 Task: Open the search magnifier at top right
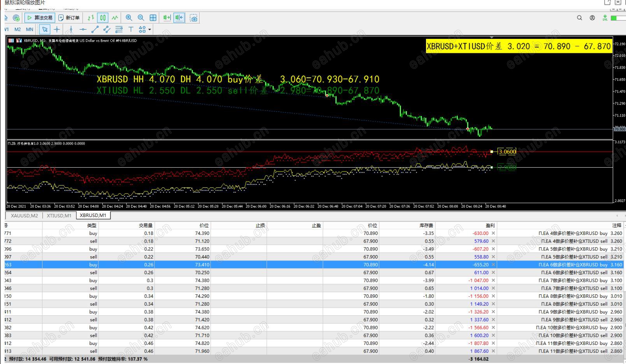(x=579, y=18)
